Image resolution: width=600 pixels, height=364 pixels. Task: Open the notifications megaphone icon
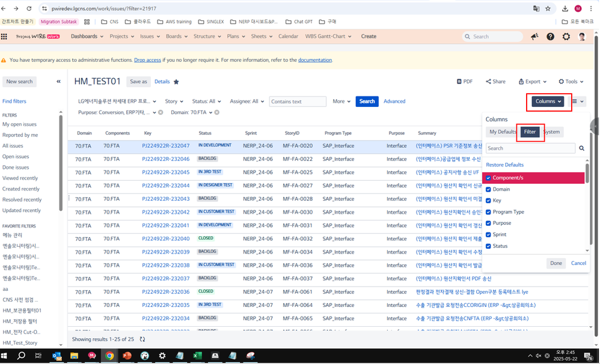(534, 36)
